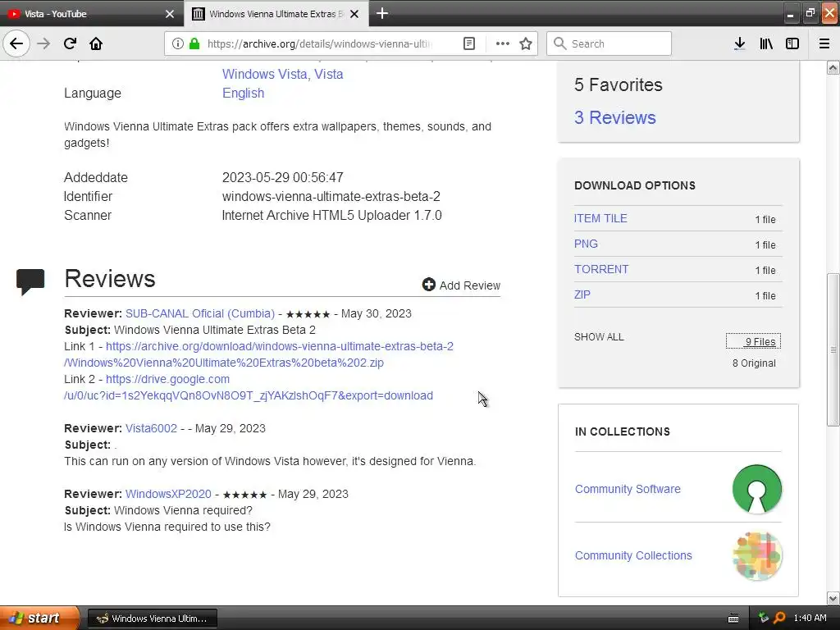Follow the Link 2 drive.google.com URL
Viewport: 840px width, 630px height.
point(249,387)
